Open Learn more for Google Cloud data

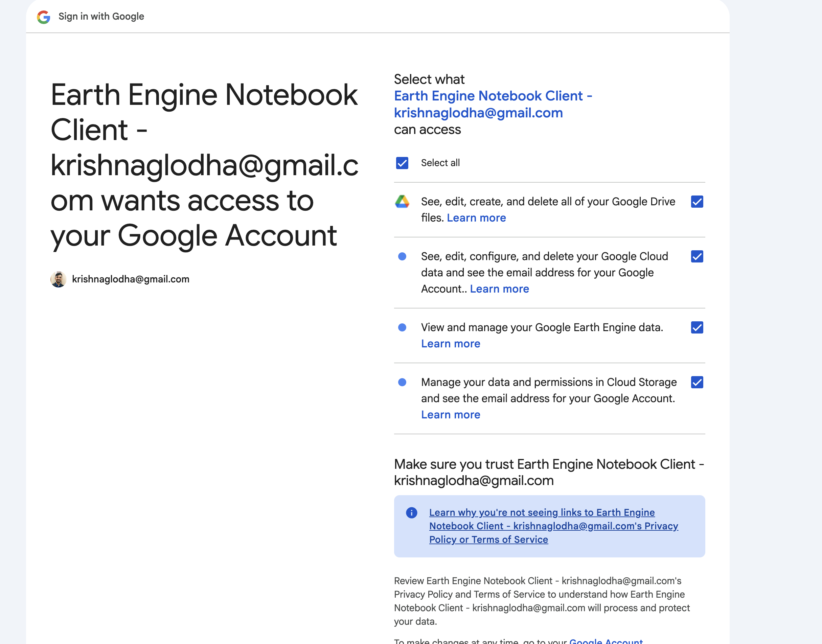pyautogui.click(x=499, y=289)
